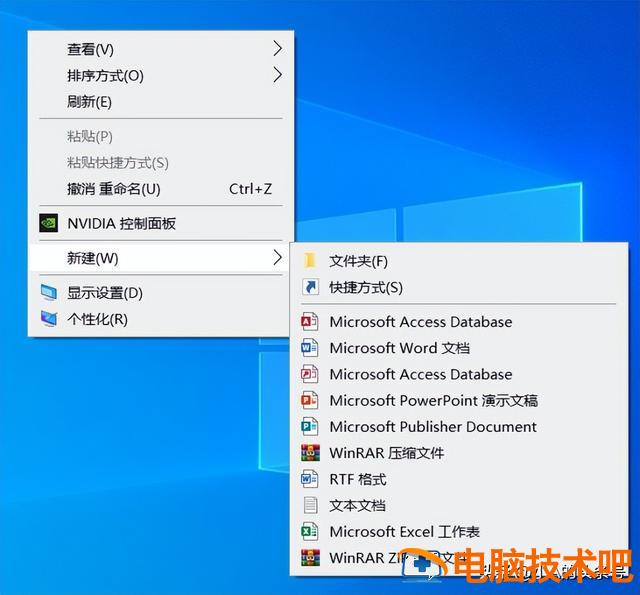Click the second Access Database icon below Word
This screenshot has height=595, width=640.
pyautogui.click(x=310, y=374)
